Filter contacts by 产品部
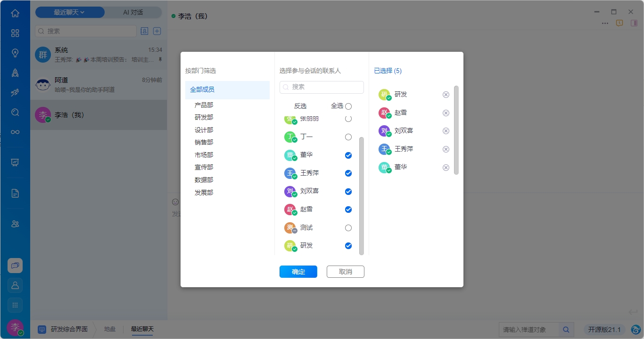The width and height of the screenshot is (644, 339). [204, 105]
